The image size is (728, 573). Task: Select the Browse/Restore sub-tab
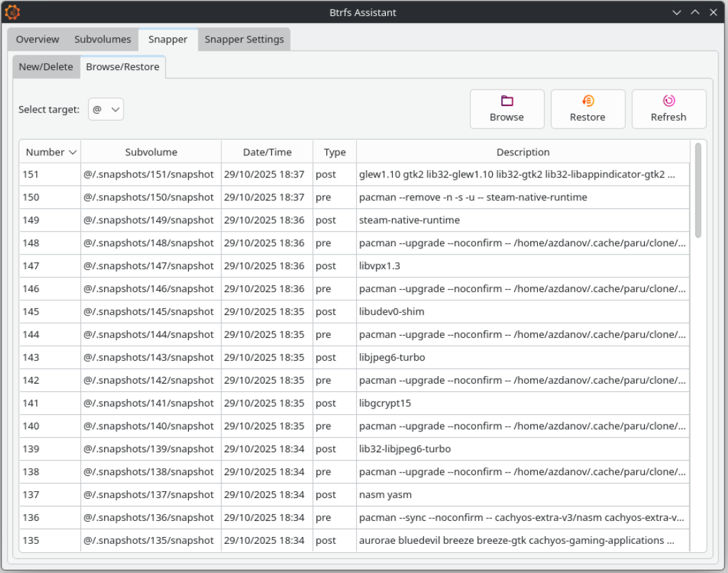click(122, 67)
